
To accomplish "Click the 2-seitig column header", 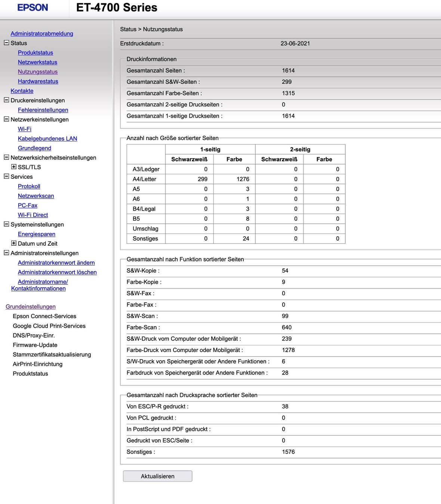I will pos(300,149).
